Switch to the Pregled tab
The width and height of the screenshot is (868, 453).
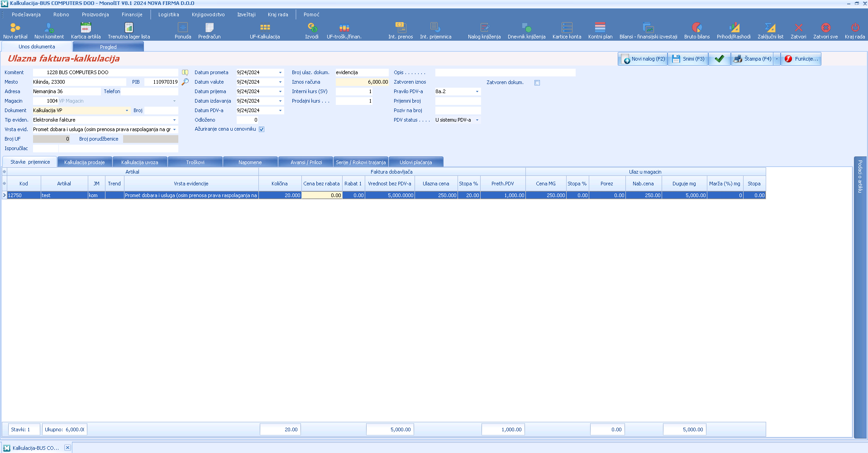pyautogui.click(x=108, y=47)
